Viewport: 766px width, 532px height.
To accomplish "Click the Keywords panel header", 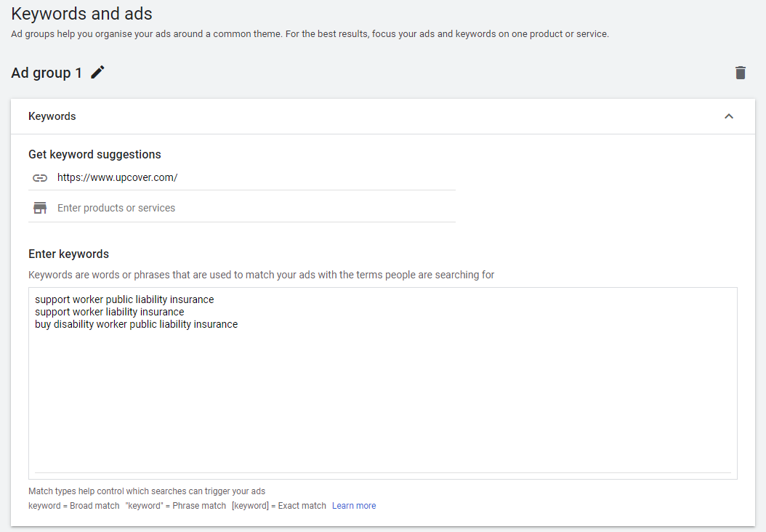I will pos(382,116).
